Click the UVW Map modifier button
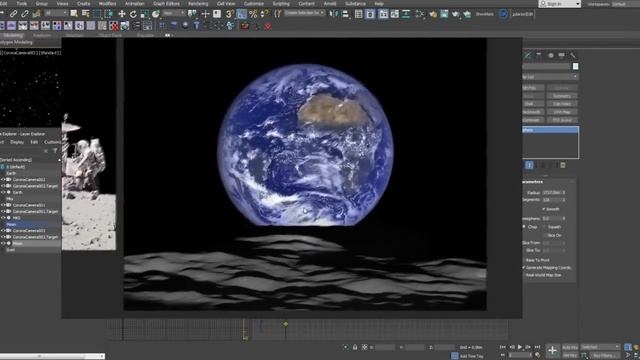The image size is (640, 360). coord(562,112)
